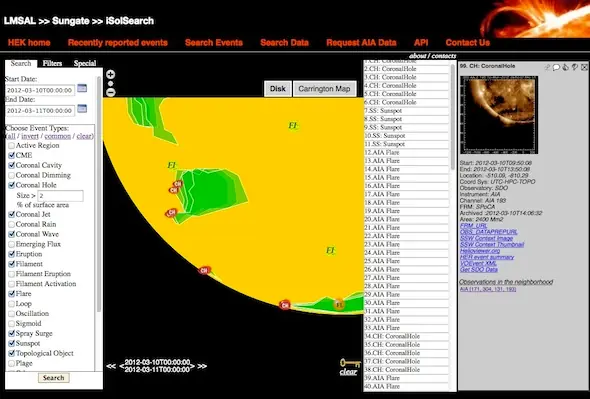Disable the Flare checkbox
Viewport: 590px width, 399px height.
[12, 294]
